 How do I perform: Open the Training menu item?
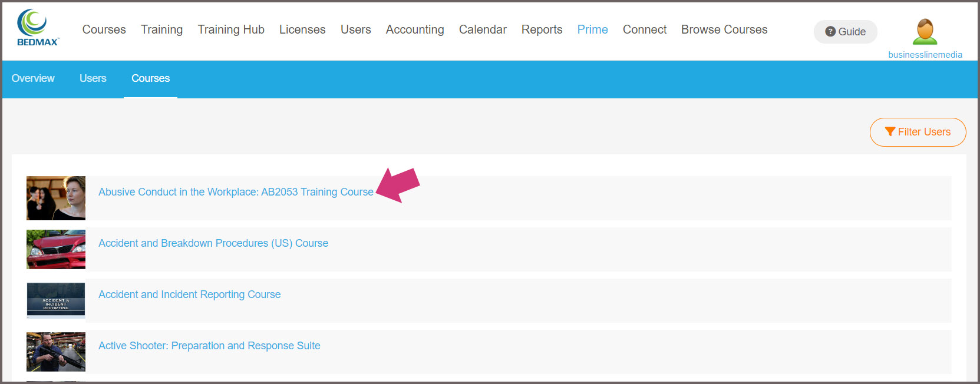pos(161,29)
